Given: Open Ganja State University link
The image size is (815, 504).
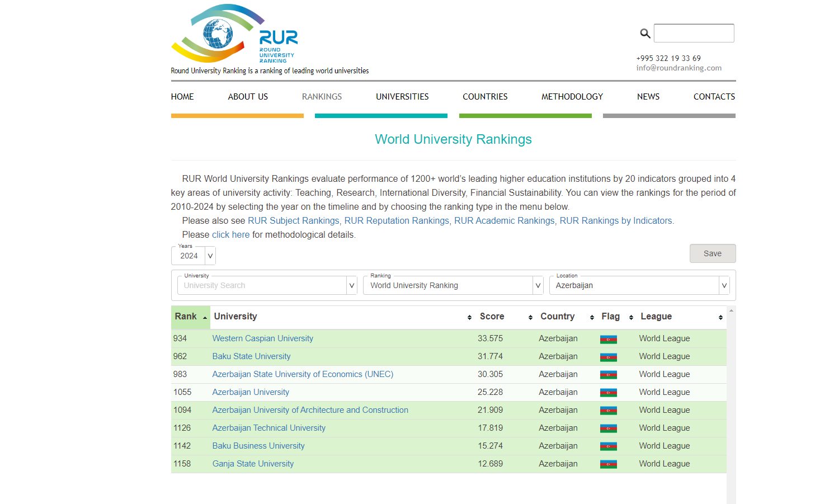Looking at the screenshot, I should click(x=253, y=464).
